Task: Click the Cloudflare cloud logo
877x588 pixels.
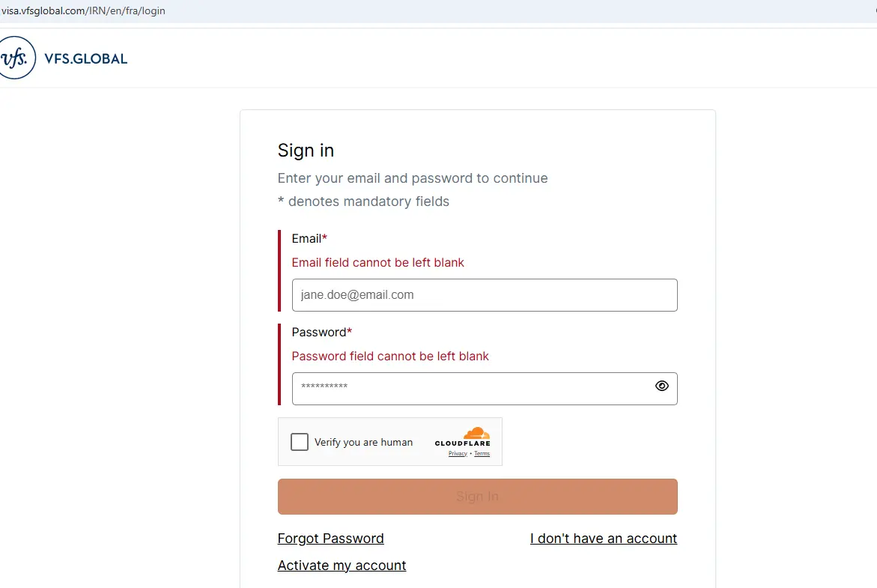Action: point(476,433)
